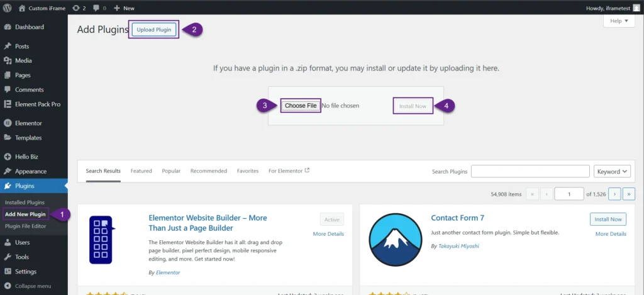Click the plus New icon in admin bar

coord(116,8)
